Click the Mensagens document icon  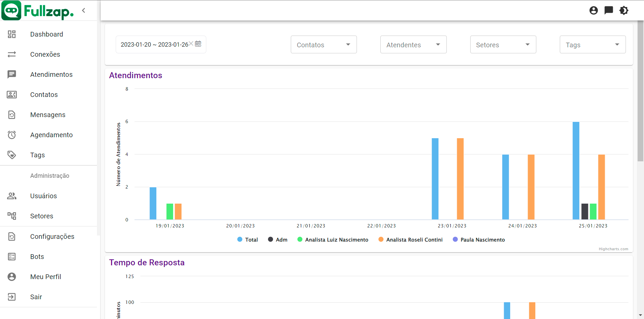click(12, 115)
